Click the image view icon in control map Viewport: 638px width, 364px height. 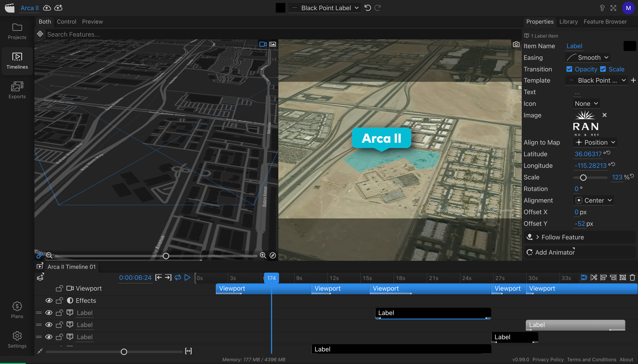pos(273,44)
